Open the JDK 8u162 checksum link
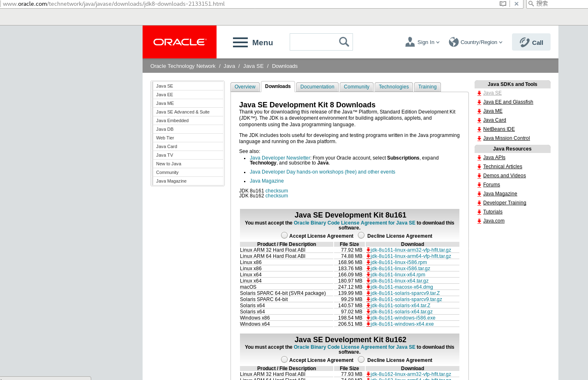Screen dimensions: 588x380 tap(277, 196)
